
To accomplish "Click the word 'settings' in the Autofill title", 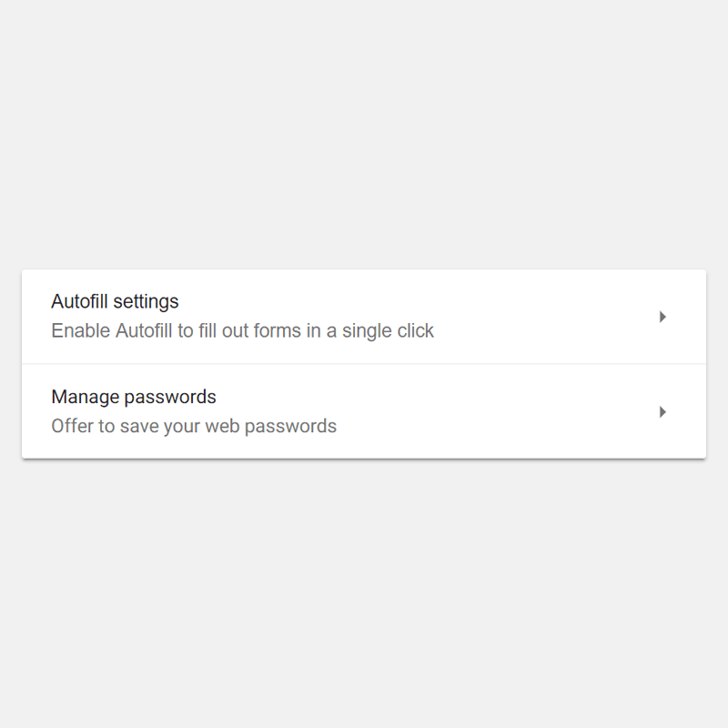I will tap(146, 301).
